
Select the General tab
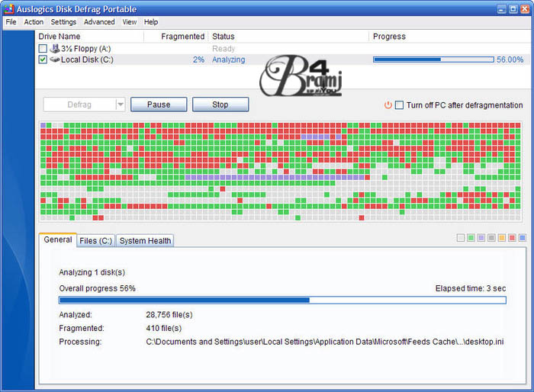click(58, 239)
